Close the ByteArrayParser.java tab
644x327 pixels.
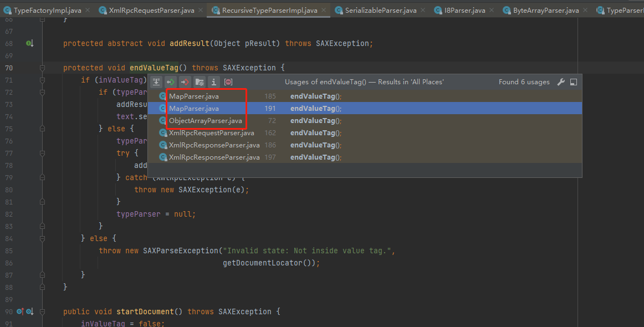[585, 11]
